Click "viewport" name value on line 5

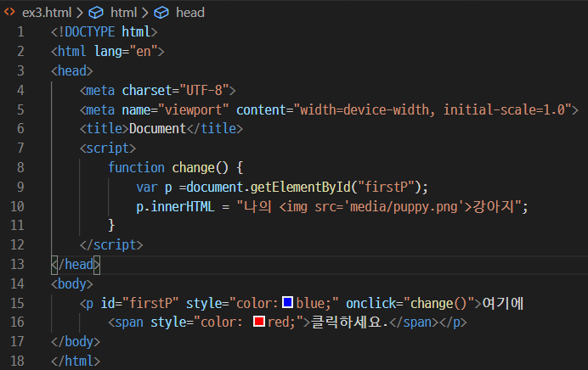194,109
